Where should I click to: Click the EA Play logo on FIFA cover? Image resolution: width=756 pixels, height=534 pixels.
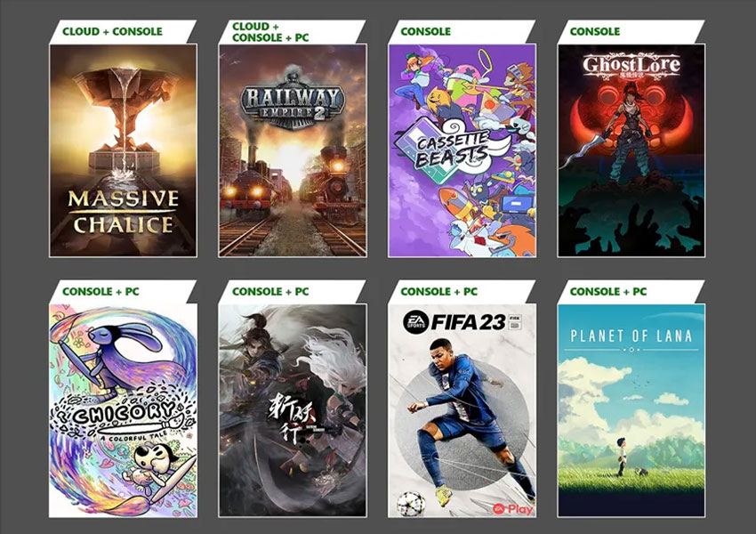coord(512,508)
